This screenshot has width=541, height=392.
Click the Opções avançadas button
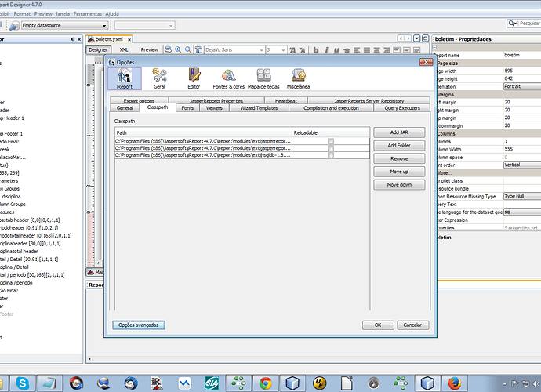pyautogui.click(x=138, y=325)
